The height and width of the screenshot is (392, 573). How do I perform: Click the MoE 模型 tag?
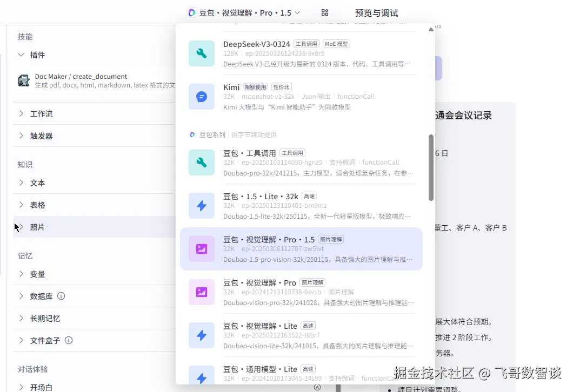336,44
